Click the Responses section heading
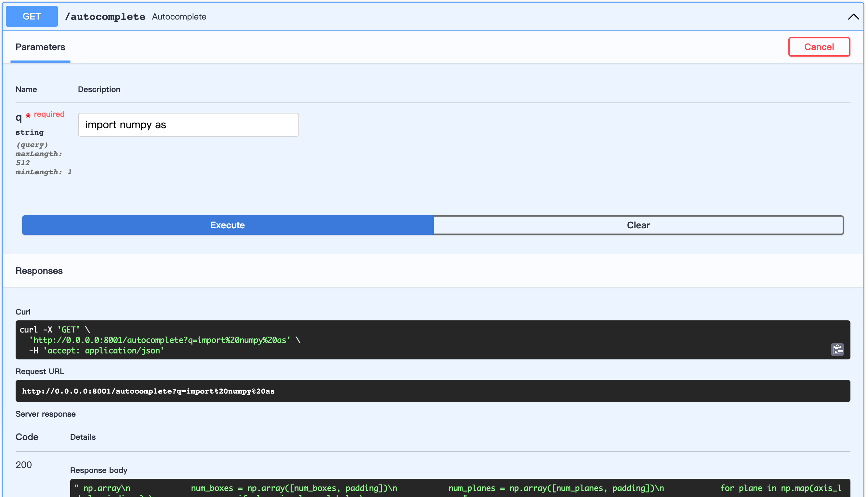 tap(39, 271)
